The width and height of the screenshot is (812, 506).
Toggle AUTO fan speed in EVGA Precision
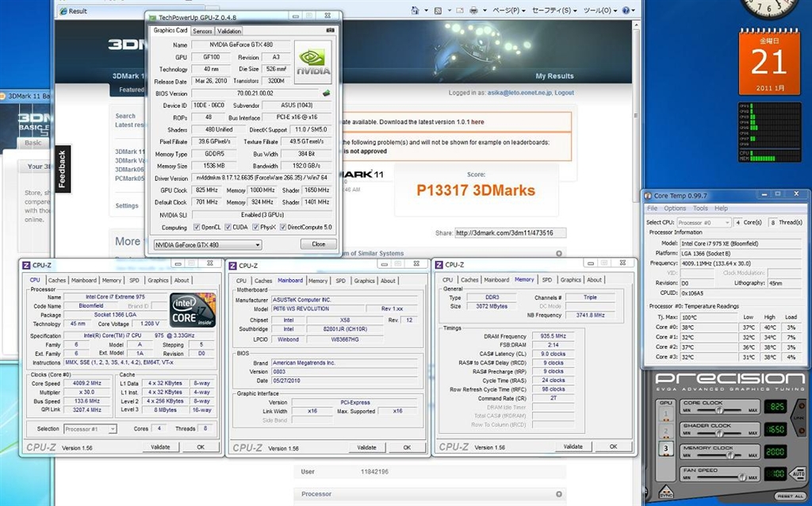798,474
